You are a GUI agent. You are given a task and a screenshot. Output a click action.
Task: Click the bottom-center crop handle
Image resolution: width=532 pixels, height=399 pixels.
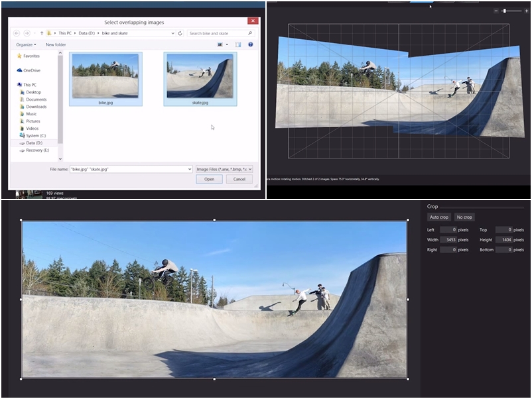214,379
